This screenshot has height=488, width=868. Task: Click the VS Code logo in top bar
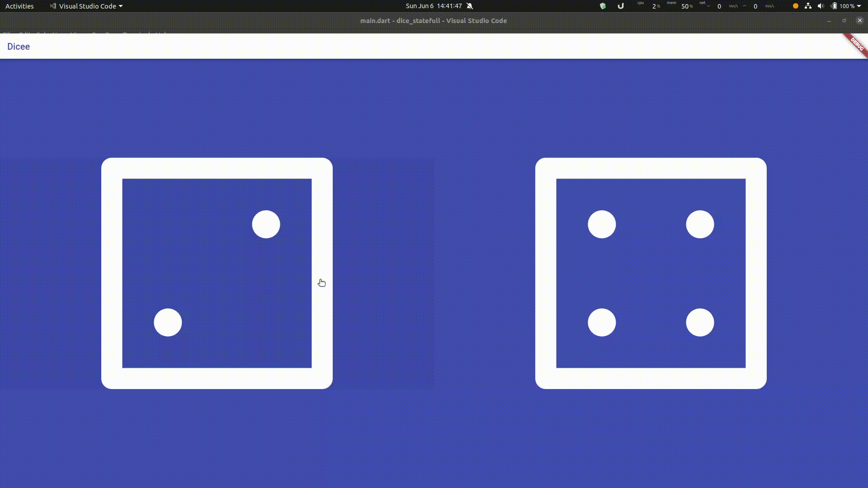click(53, 6)
